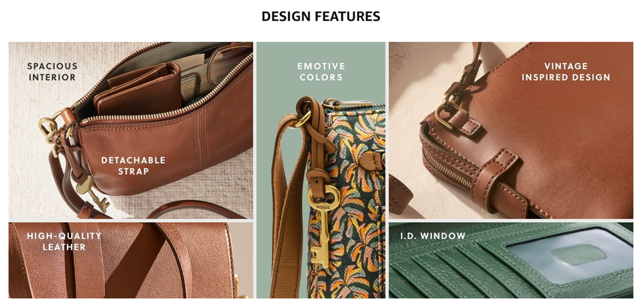Click the I.D. Window caption text
The image size is (644, 307).
[x=433, y=236]
